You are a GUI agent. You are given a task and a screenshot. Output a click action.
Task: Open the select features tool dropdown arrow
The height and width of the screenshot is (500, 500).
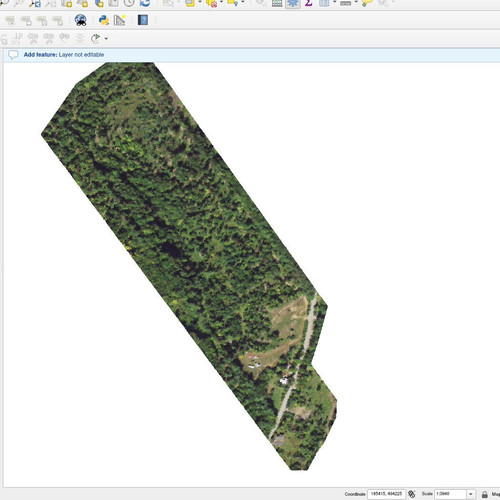(200, 3)
